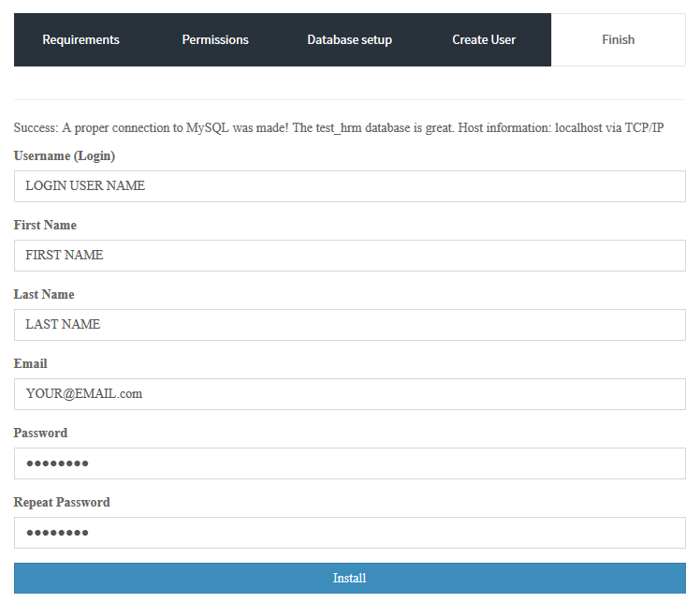Click the blue Install button

point(350,578)
